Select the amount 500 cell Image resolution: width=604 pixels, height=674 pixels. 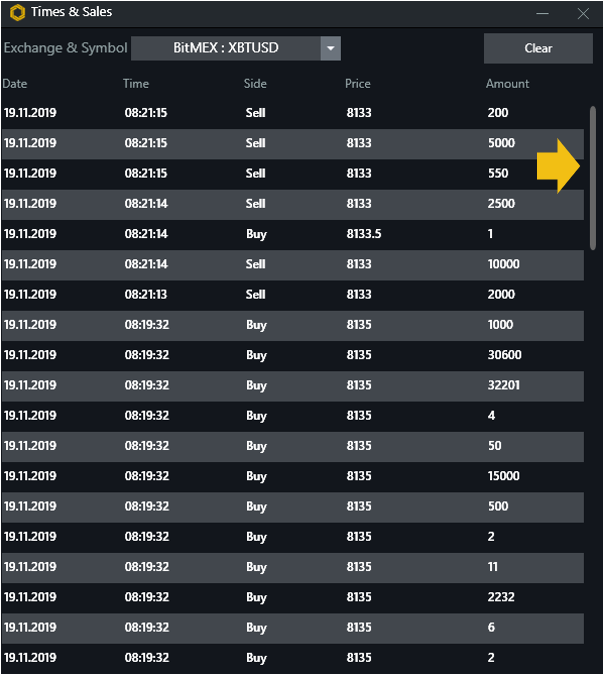(498, 506)
